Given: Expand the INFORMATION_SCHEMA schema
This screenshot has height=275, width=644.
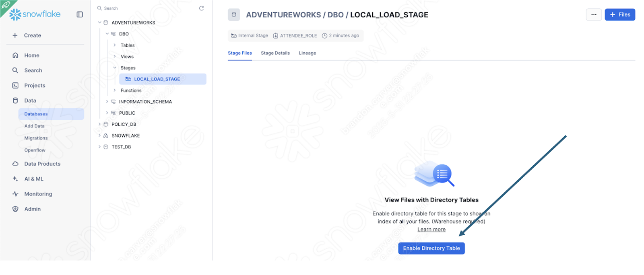Looking at the screenshot, I should 107,102.
